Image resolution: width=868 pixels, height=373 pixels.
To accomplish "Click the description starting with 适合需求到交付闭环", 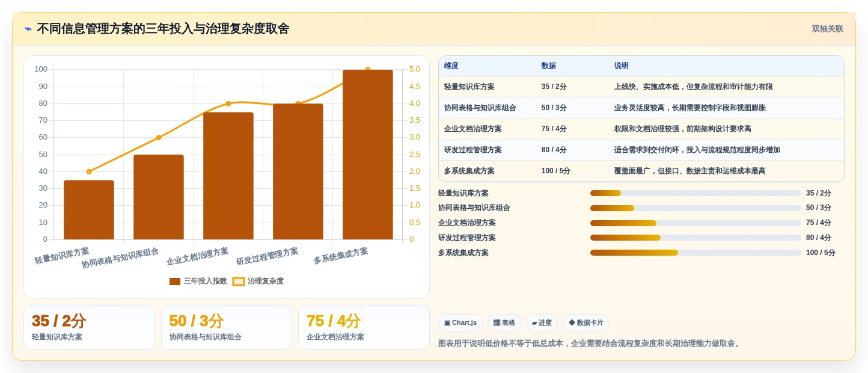I will (697, 150).
